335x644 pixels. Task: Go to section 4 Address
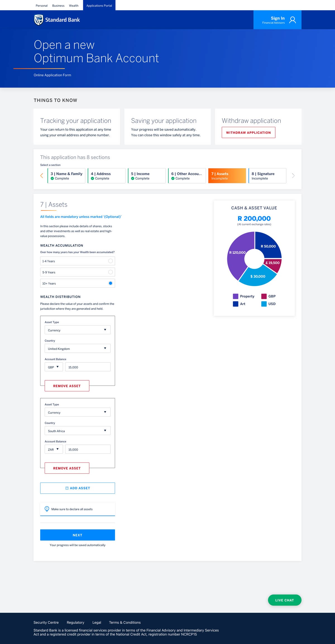(107, 176)
